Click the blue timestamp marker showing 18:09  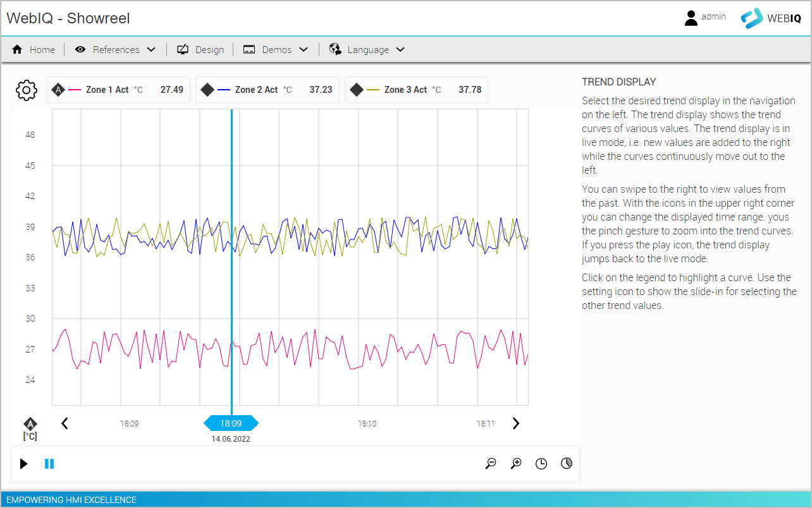(230, 423)
